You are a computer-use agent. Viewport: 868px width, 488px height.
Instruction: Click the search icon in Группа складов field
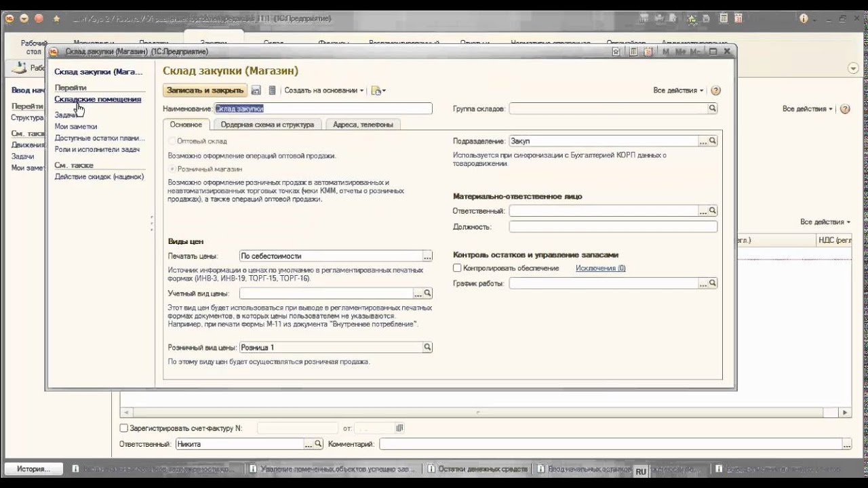click(712, 108)
